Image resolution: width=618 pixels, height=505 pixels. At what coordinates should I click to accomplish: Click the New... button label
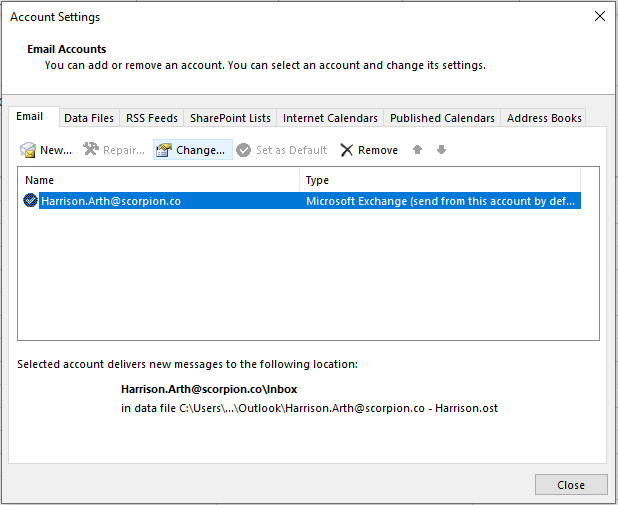pos(56,150)
